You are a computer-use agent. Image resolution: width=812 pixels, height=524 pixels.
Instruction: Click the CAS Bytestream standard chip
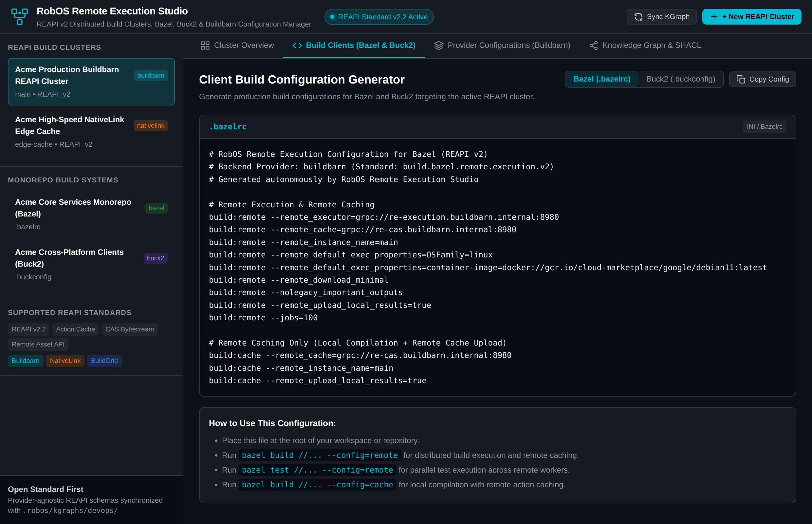[129, 329]
